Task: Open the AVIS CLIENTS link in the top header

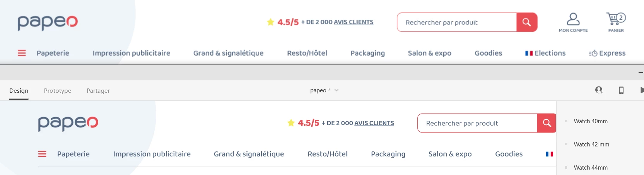Action: [354, 22]
